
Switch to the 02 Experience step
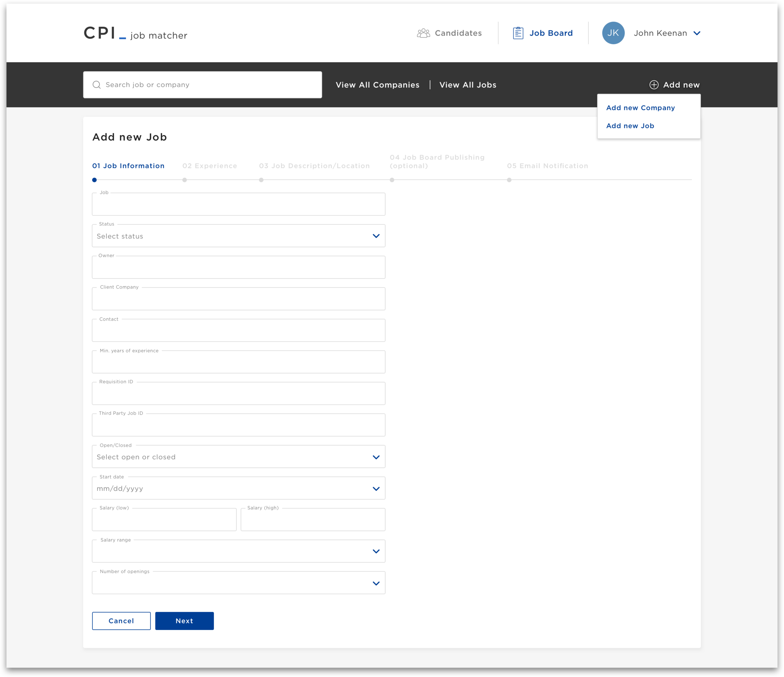coord(210,166)
